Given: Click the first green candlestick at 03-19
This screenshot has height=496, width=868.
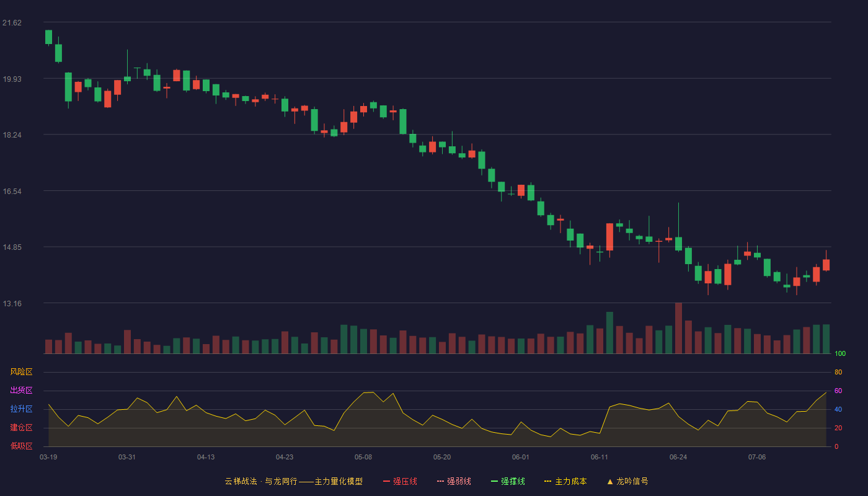Looking at the screenshot, I should click(x=48, y=37).
